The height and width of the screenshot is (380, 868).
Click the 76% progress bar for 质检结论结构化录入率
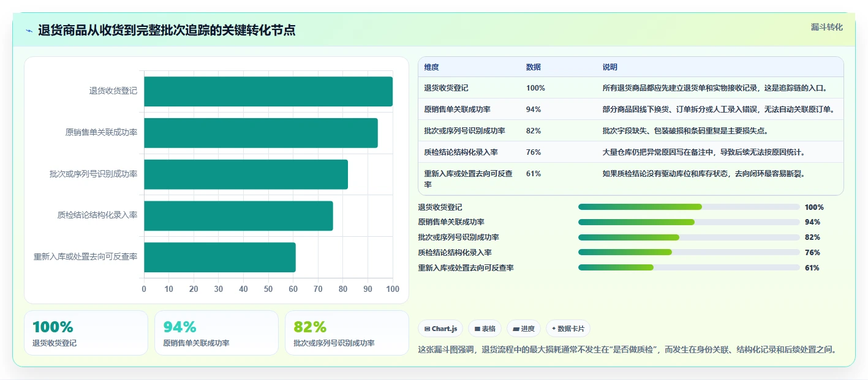689,252
